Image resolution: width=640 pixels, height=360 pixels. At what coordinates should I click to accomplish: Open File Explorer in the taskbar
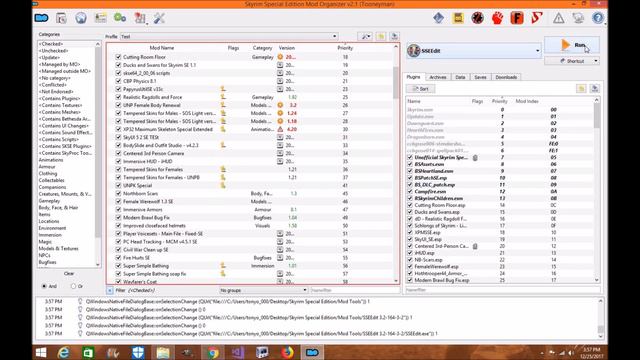click(x=163, y=353)
